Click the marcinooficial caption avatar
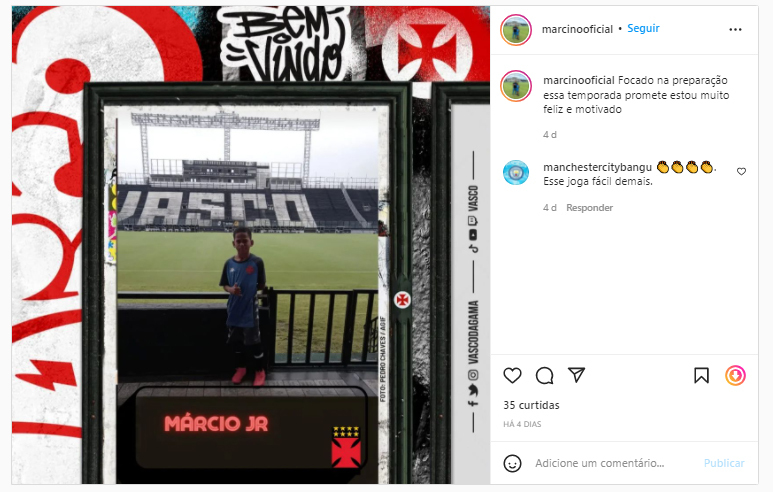This screenshot has height=492, width=773. tap(516, 86)
